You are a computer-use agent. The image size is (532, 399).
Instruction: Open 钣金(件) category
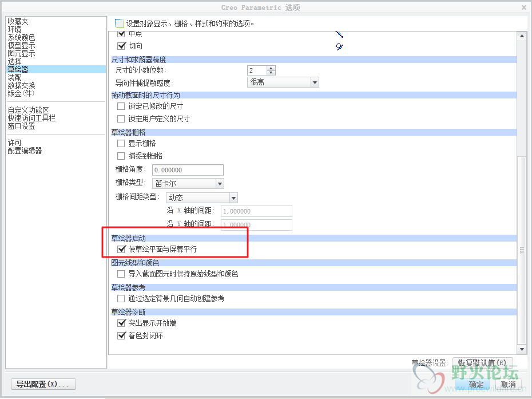(21, 93)
